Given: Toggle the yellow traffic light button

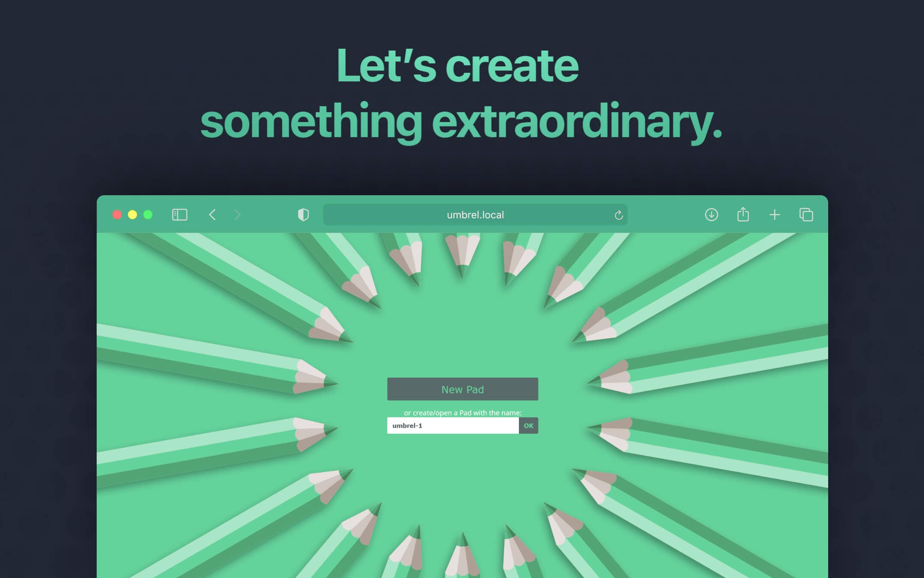Looking at the screenshot, I should coord(133,215).
